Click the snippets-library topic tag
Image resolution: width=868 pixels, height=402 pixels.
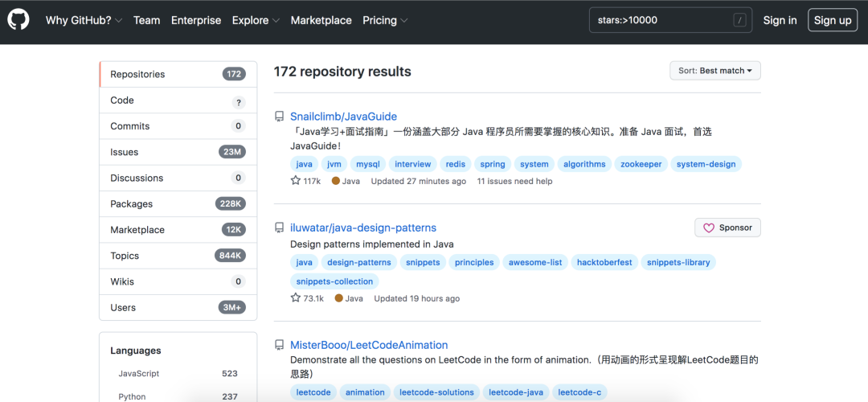point(678,262)
